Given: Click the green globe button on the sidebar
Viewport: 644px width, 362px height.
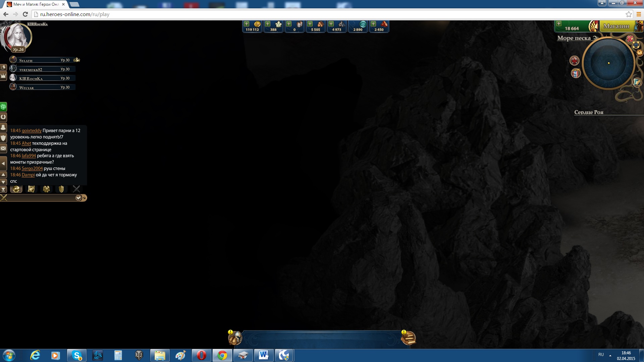Looking at the screenshot, I should [x=3, y=107].
